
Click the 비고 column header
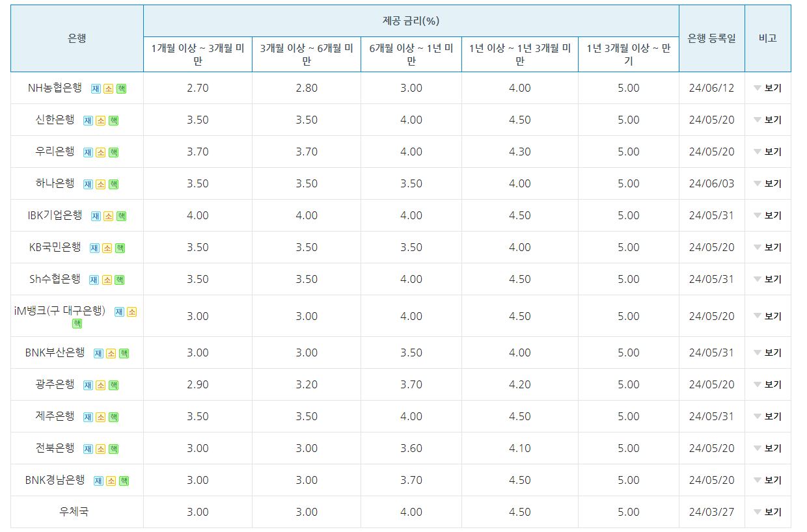768,38
